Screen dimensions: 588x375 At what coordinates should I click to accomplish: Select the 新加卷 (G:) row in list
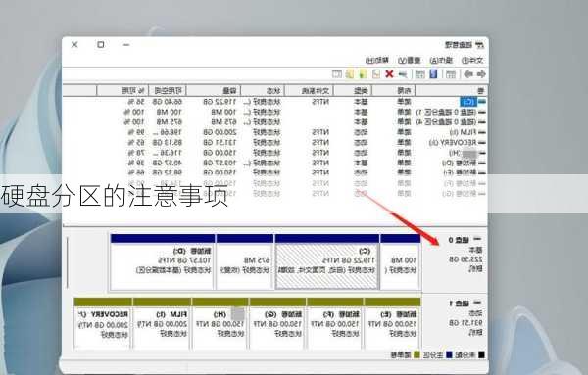click(x=274, y=193)
